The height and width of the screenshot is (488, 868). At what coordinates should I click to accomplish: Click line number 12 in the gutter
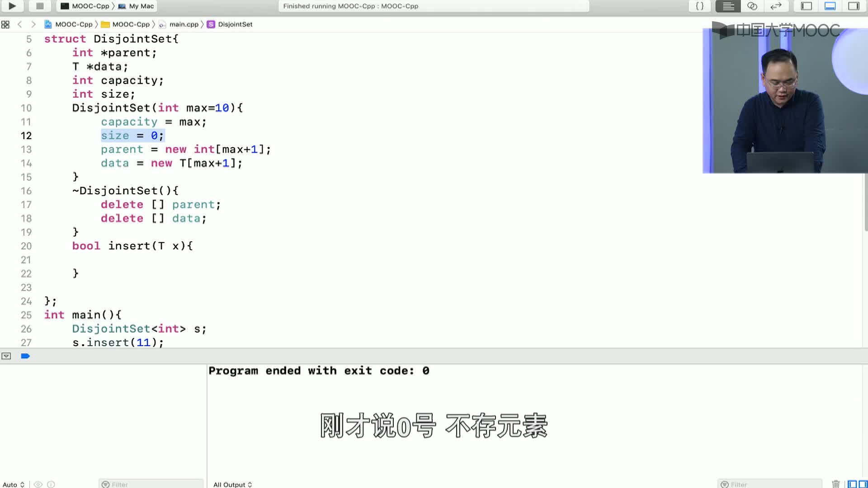26,136
